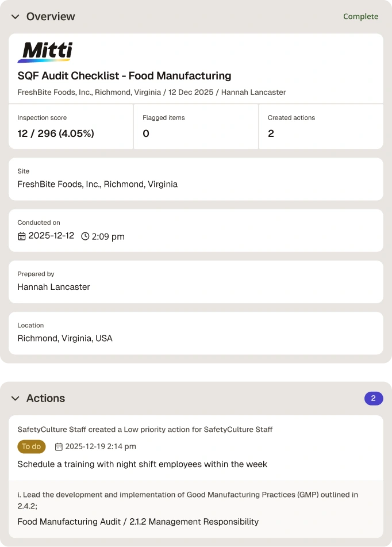Open the Flagged items card
Viewport: 392px width, 547px height.
pos(195,127)
